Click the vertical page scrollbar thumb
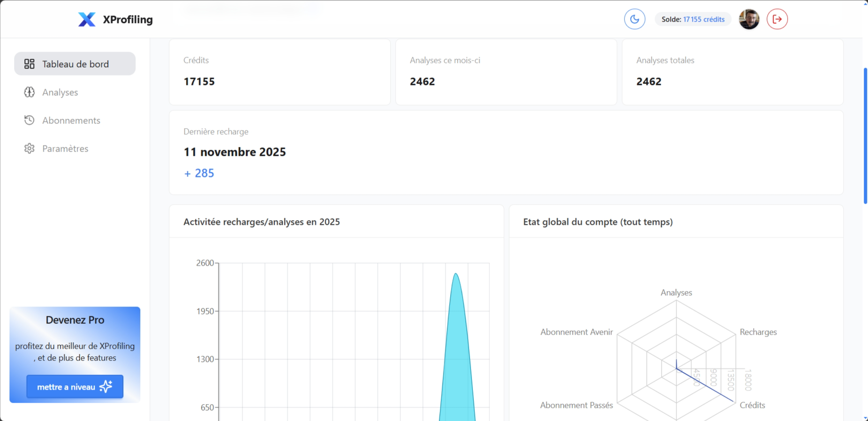868x421 pixels. (x=865, y=136)
